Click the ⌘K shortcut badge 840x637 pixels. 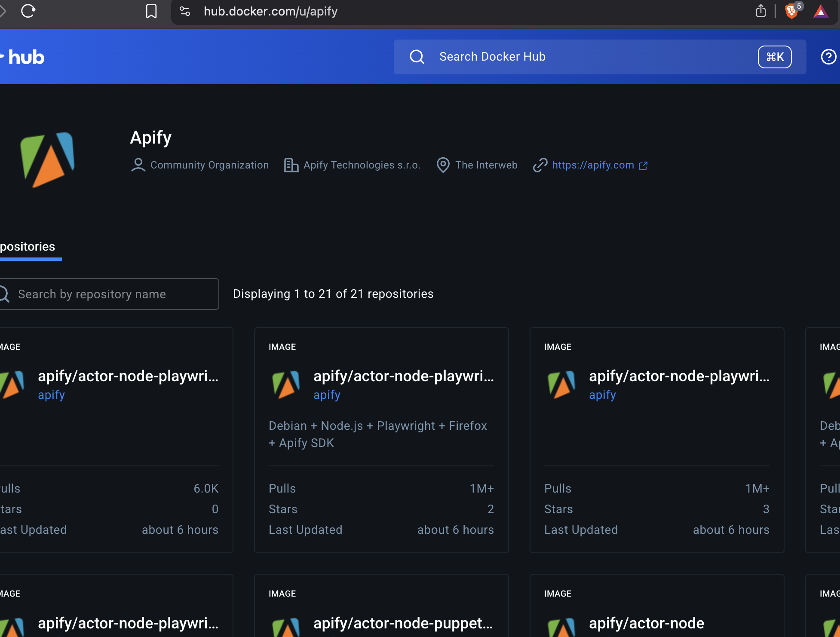[775, 57]
